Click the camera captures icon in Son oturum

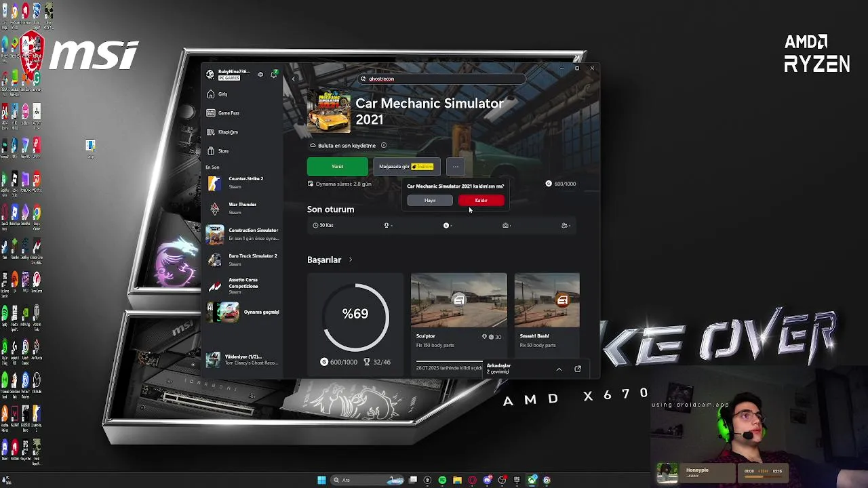(x=505, y=225)
